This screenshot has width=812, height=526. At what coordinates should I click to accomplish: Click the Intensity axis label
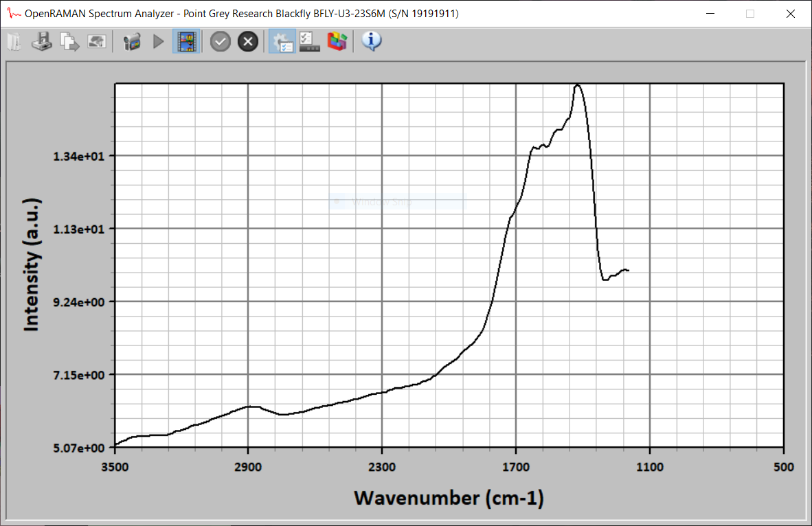pyautogui.click(x=32, y=265)
